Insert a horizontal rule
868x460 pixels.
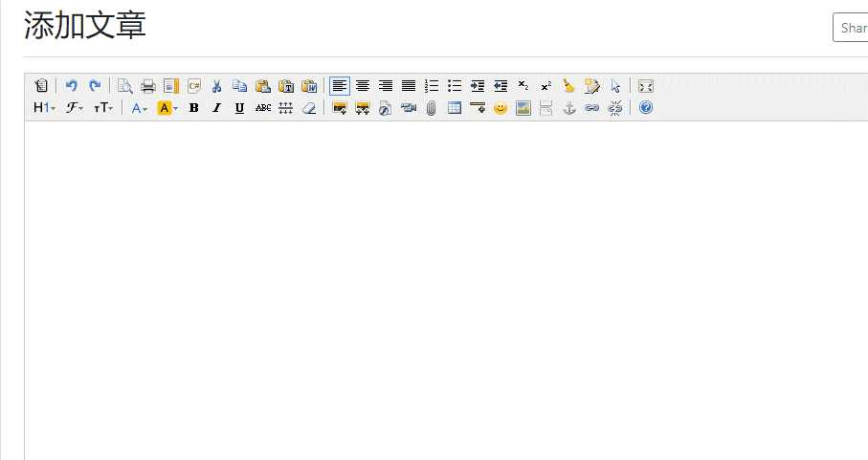point(478,108)
